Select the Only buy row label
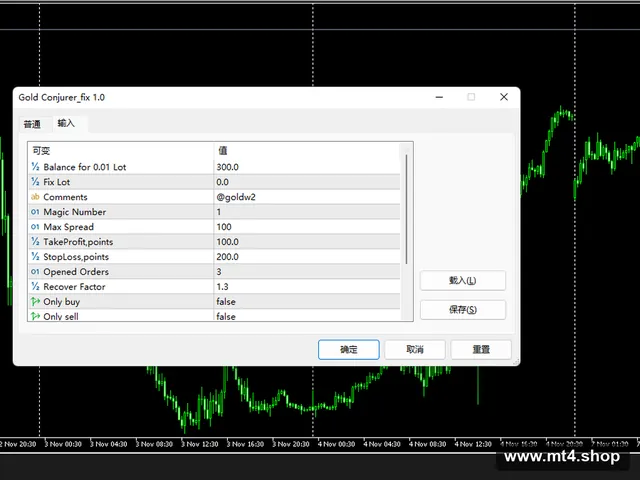The image size is (640, 480). (x=61, y=302)
